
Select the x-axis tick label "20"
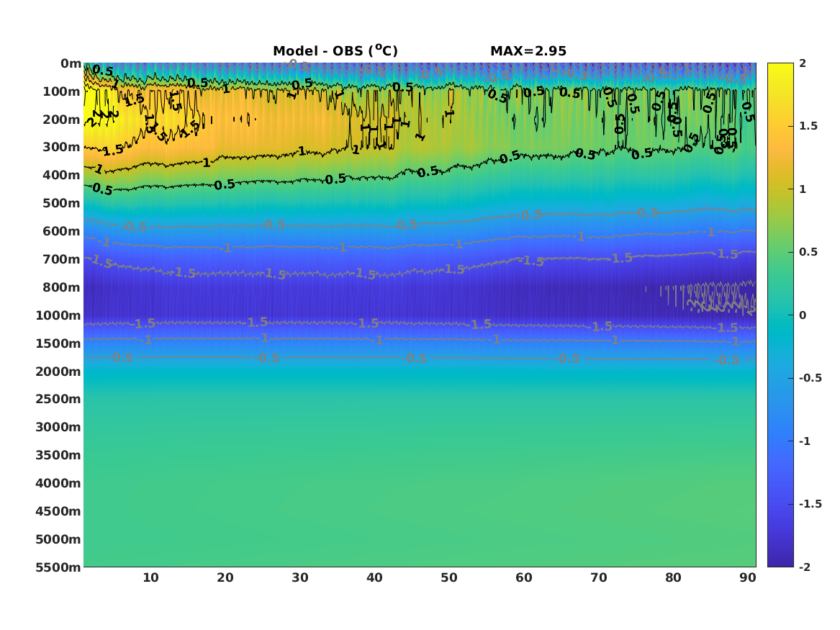(225, 577)
